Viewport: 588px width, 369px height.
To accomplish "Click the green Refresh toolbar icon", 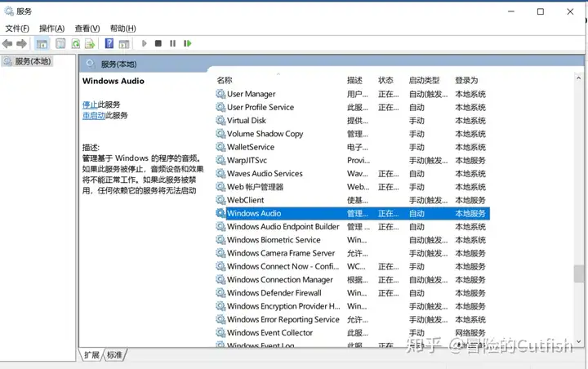I will (76, 44).
